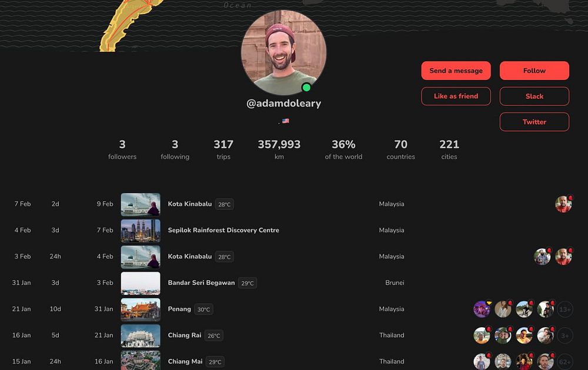Click Kota Kinabalu city name on 7 Feb row
This screenshot has height=370, width=588.
(190, 204)
